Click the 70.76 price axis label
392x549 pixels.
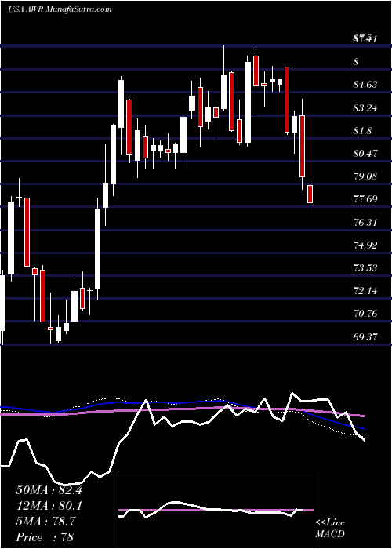pyautogui.click(x=365, y=314)
